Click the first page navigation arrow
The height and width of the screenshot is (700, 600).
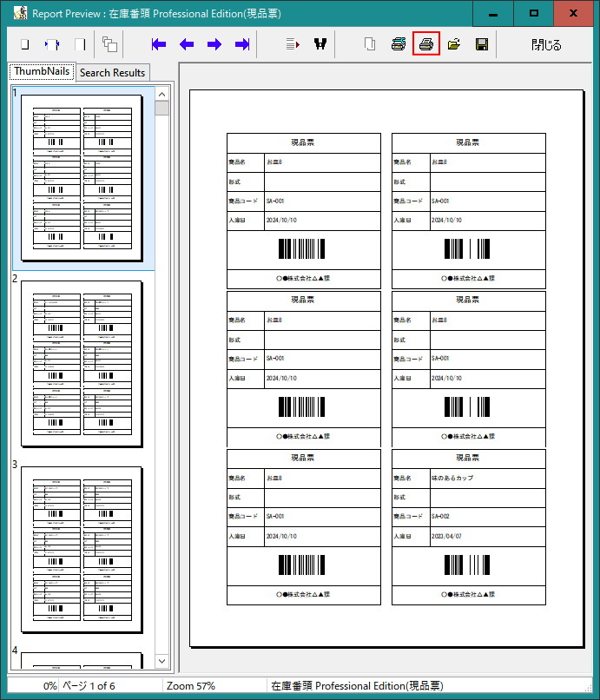click(158, 44)
